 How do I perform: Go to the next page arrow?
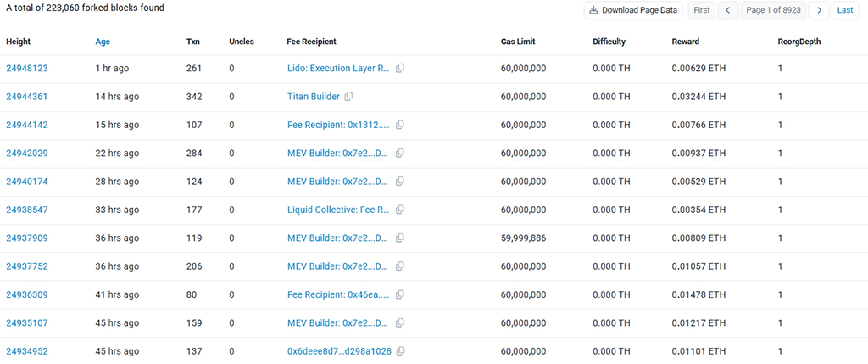[819, 10]
